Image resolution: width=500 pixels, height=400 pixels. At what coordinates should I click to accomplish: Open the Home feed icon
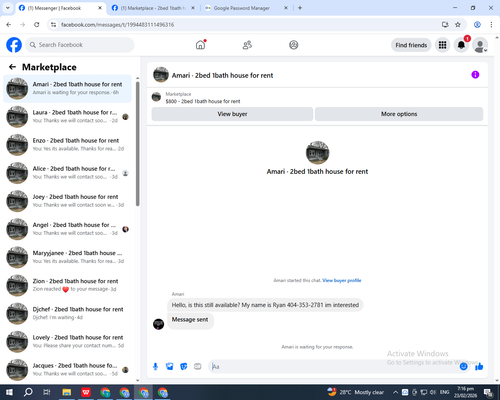coord(200,45)
